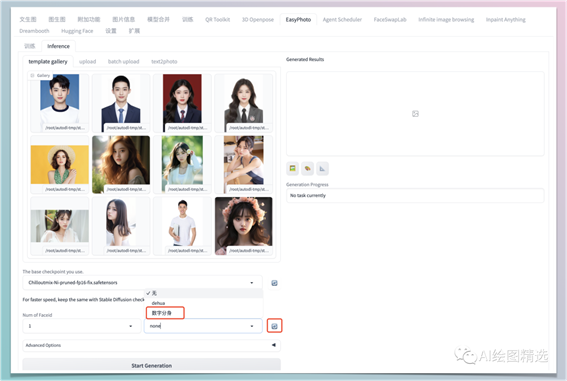567x381 pixels.
Task: Open the FaceSwapLab tab
Action: click(x=390, y=20)
